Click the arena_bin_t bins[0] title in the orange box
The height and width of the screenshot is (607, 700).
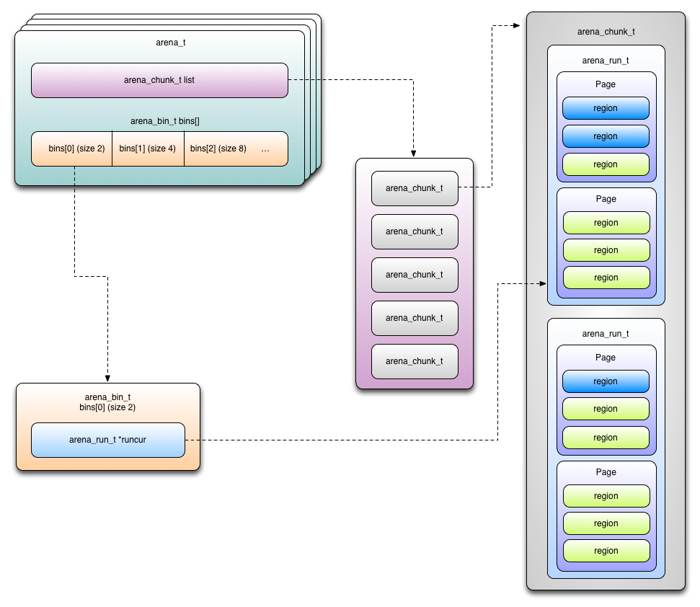tap(107, 402)
